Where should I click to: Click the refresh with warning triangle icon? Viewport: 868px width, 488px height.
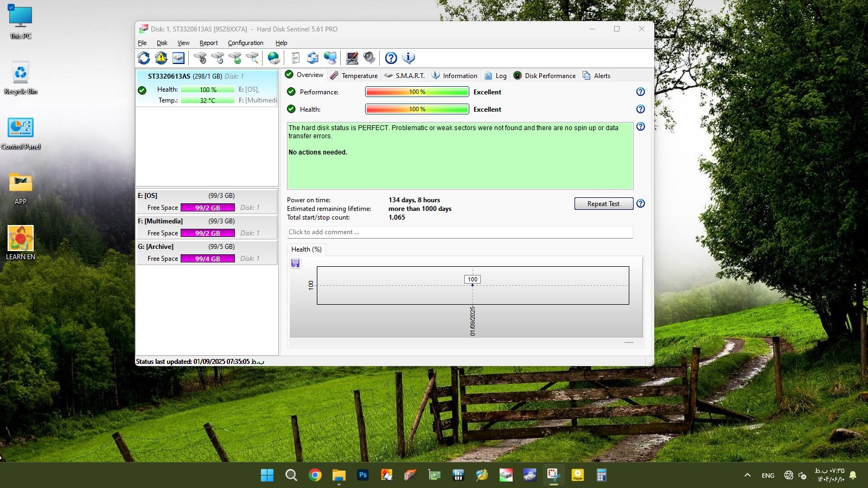(x=161, y=58)
